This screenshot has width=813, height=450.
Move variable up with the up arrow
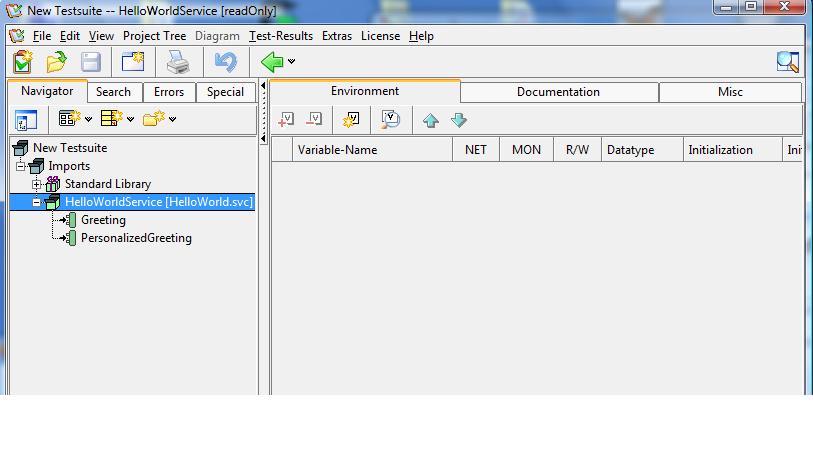[x=431, y=120]
